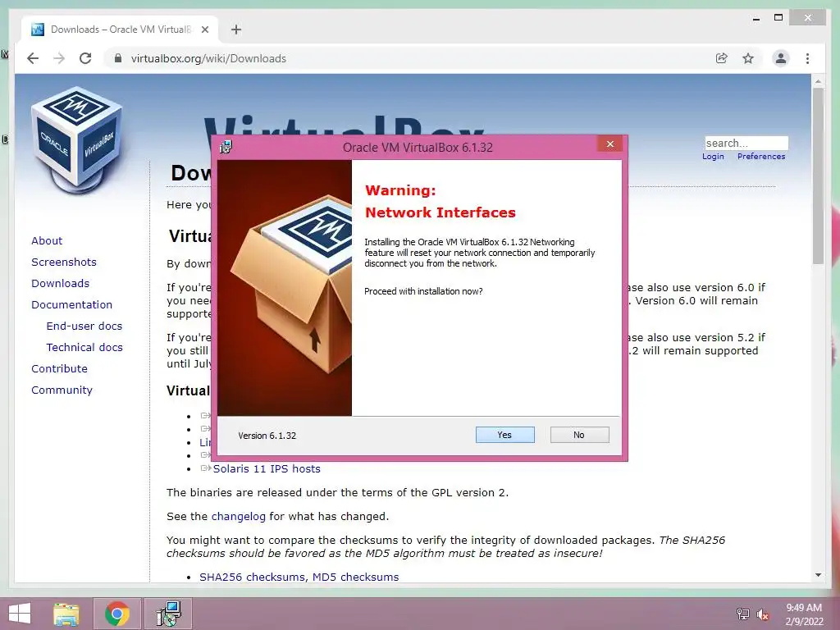The height and width of the screenshot is (630, 840).
Task: Open Technical docs link
Action: click(x=84, y=348)
